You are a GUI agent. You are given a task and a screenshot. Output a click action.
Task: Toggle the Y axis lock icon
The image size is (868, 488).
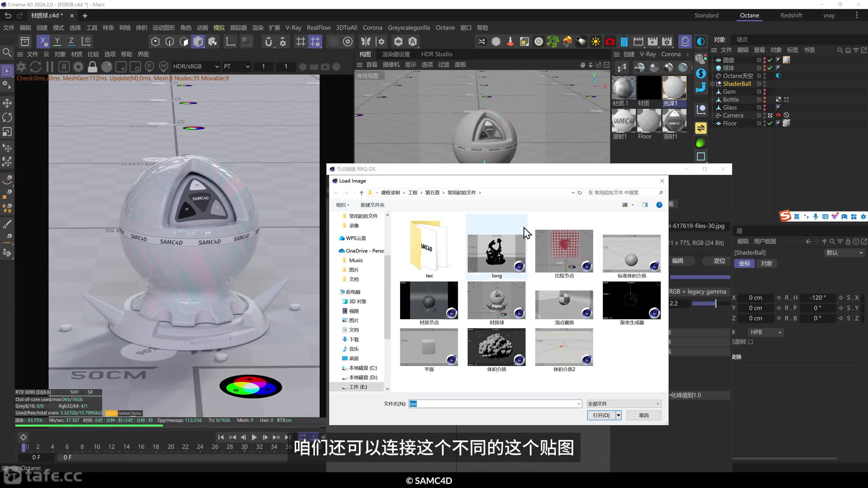click(57, 41)
